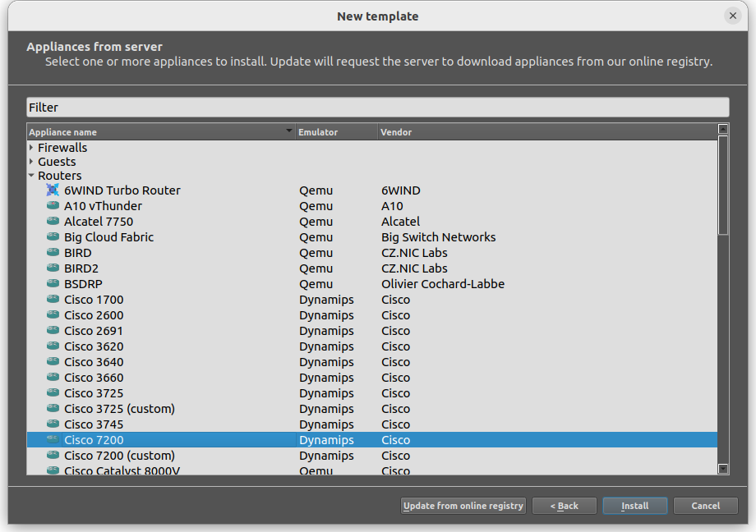Click the router icon beside Cisco 3725
Viewport: 756px width, 532px height.
(x=53, y=392)
